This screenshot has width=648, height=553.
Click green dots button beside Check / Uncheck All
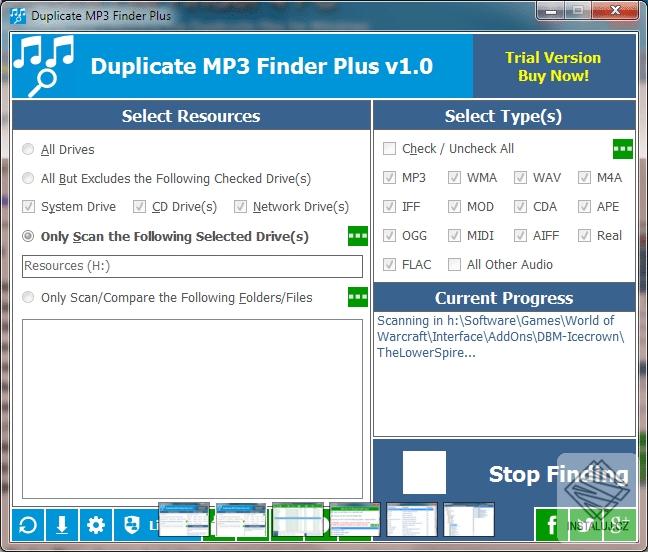tap(623, 149)
